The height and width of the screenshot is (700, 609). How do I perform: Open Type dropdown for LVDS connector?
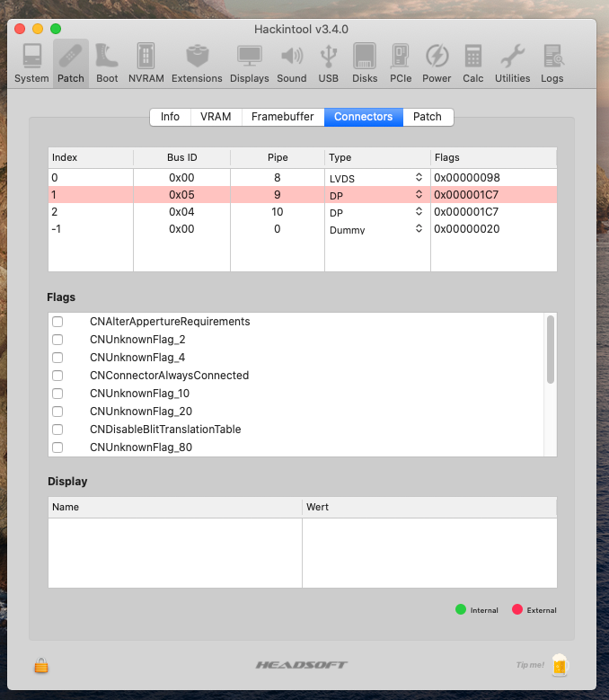click(x=419, y=177)
